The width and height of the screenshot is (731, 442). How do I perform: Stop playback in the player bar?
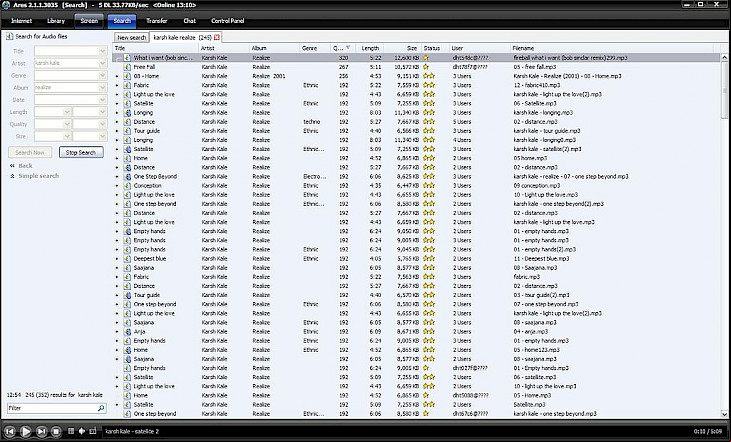click(56, 431)
